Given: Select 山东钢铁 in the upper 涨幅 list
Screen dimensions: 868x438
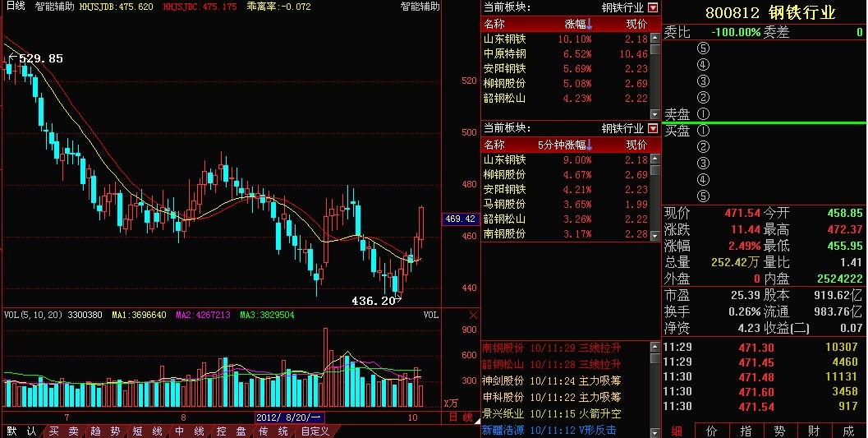Looking at the screenshot, I should [565, 39].
